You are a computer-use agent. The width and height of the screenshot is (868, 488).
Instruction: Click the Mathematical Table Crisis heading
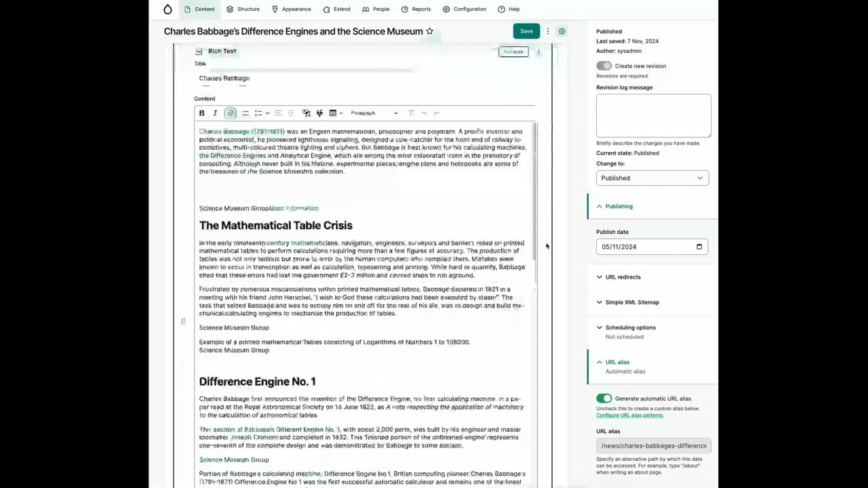click(276, 226)
